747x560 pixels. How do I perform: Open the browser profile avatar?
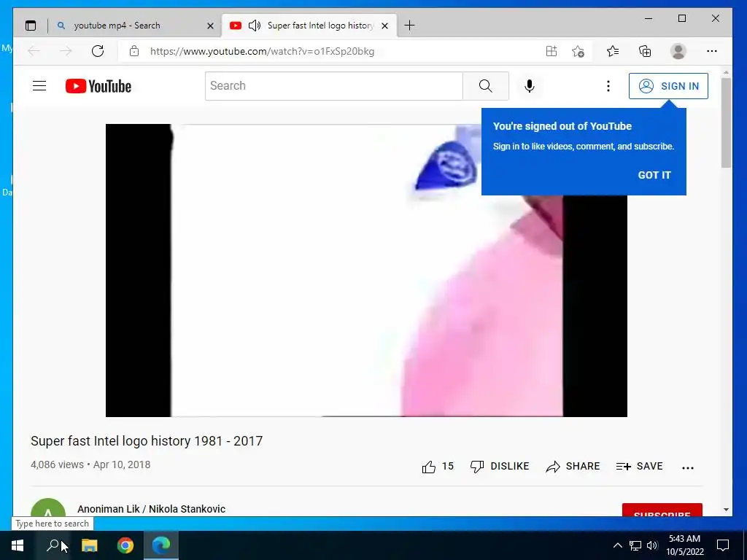678,51
